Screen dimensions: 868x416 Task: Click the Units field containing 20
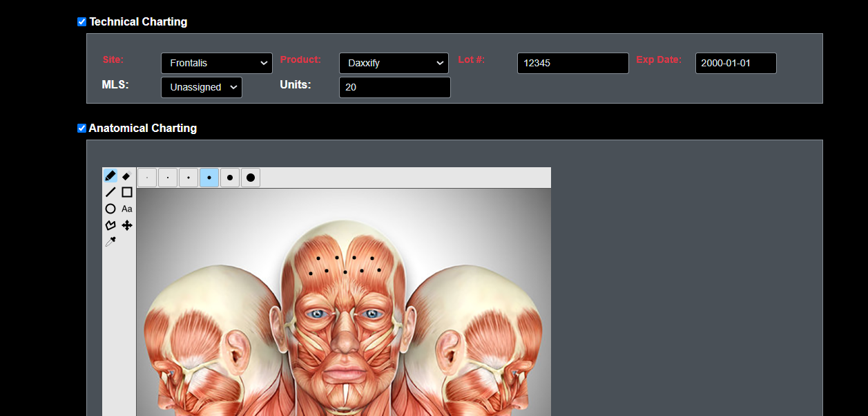395,87
